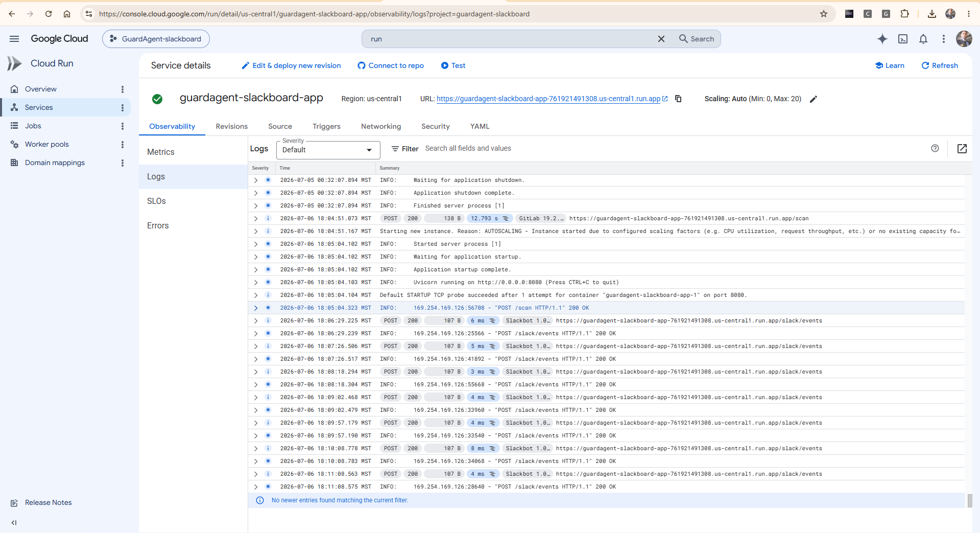Open Jobs item options menu
This screenshot has height=533, width=980.
123,126
